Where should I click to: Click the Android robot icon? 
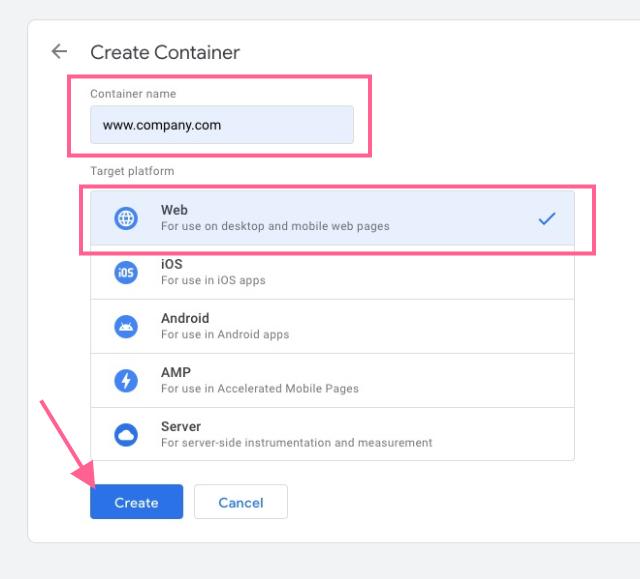pos(126,326)
